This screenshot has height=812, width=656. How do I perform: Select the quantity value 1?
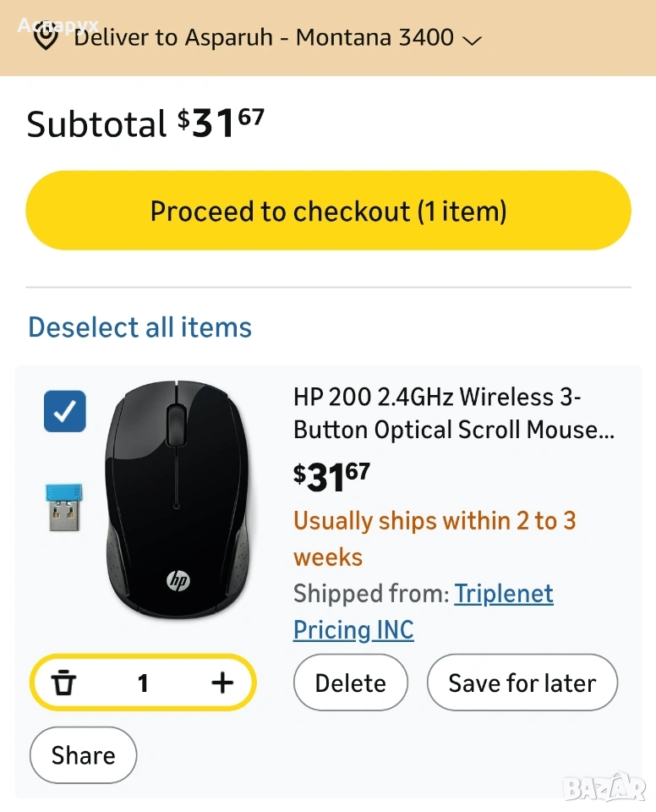click(143, 683)
